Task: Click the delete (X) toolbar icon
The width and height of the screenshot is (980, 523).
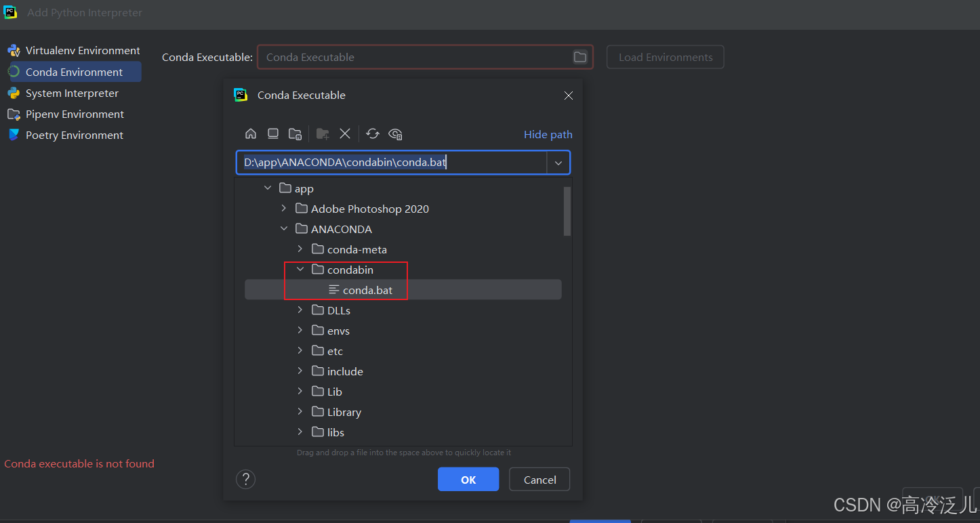Action: tap(345, 133)
